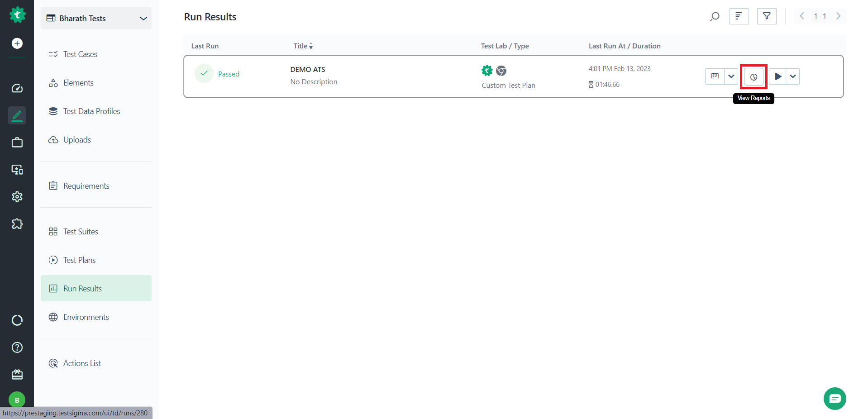Screen dimensions: 868x419
Task: Click the 01:46.66 duration value
Action: (607, 85)
